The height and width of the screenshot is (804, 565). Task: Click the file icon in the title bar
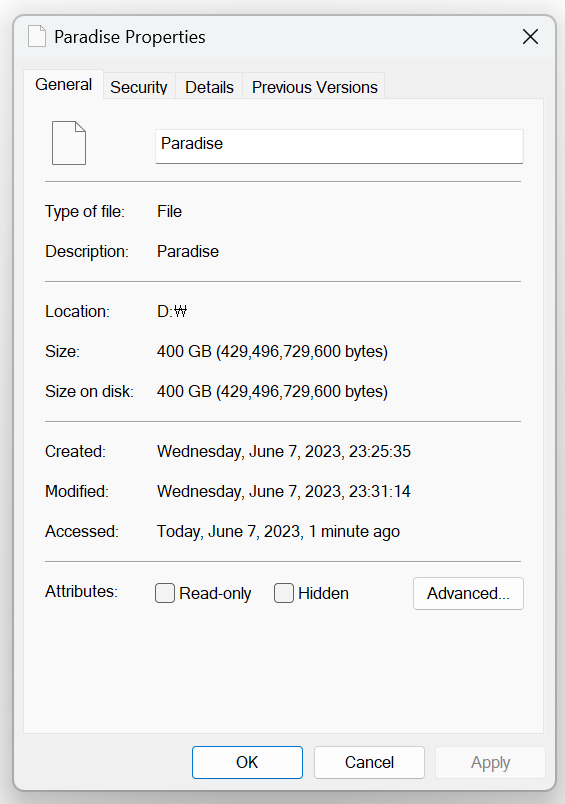37,36
